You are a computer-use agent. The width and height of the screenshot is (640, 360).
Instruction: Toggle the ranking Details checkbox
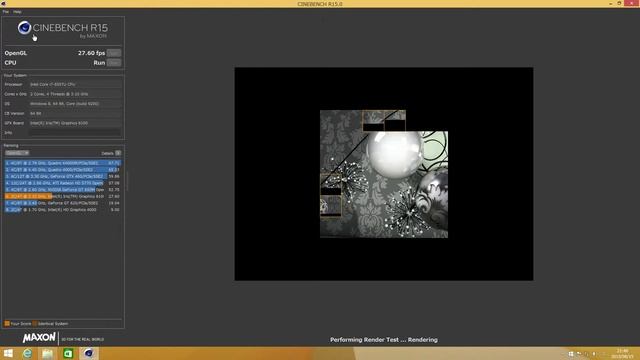118,153
